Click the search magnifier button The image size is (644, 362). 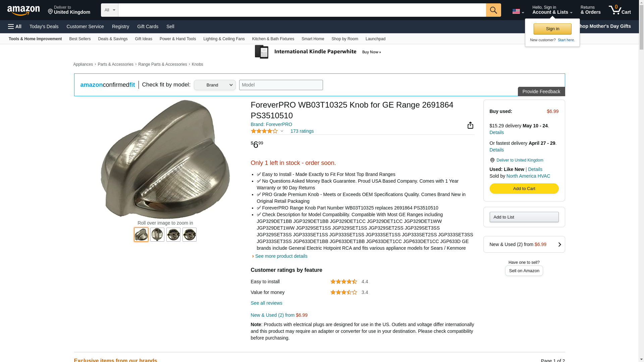[493, 10]
